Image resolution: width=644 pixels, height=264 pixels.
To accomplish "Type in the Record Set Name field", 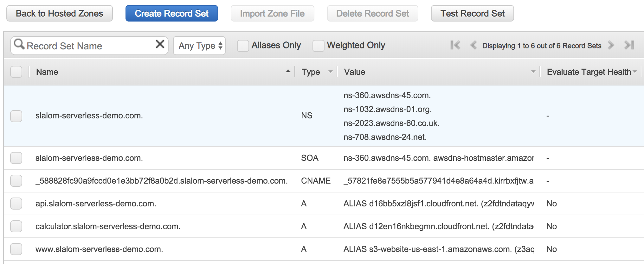I will pyautogui.click(x=89, y=46).
